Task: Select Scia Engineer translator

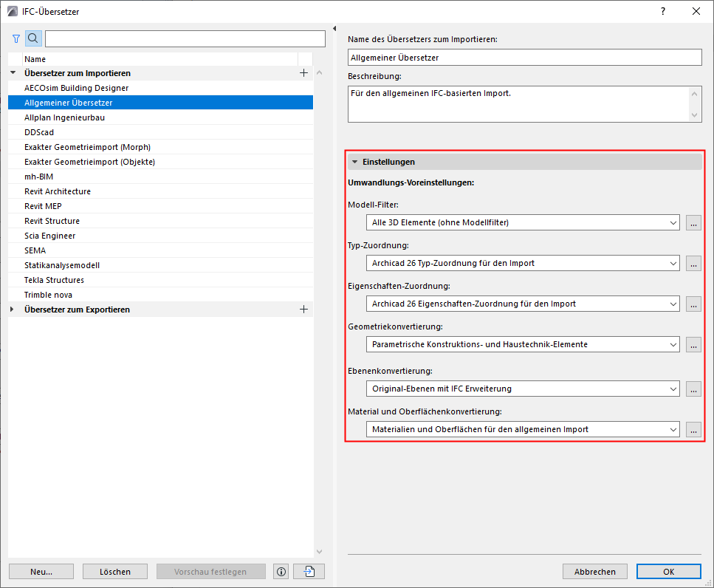Action: [160, 236]
